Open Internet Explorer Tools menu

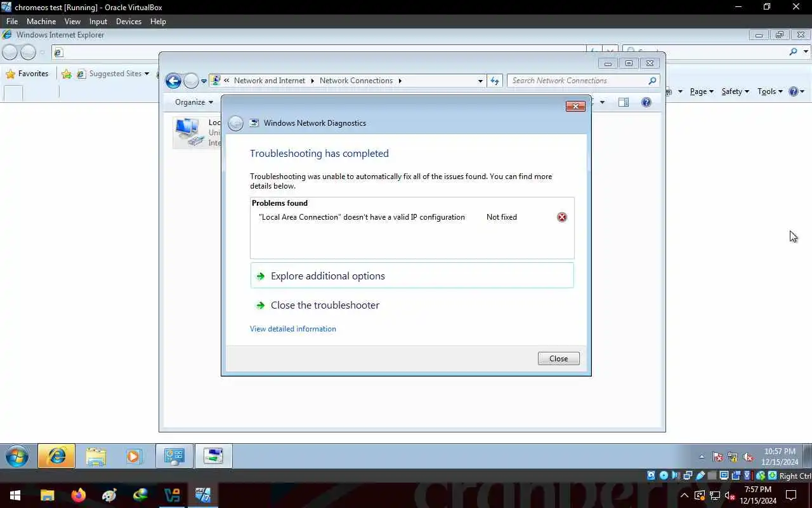coord(770,91)
